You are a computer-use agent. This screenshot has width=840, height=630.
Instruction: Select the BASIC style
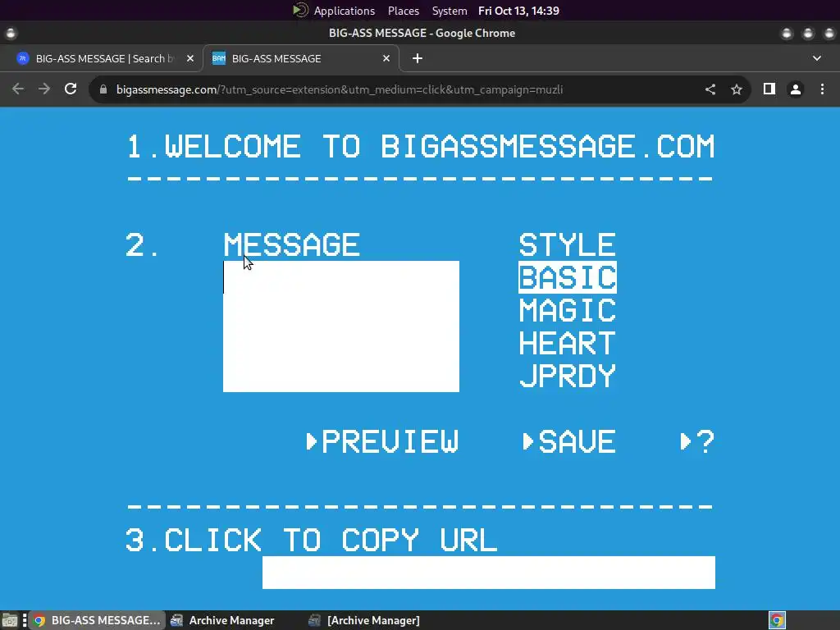568,277
